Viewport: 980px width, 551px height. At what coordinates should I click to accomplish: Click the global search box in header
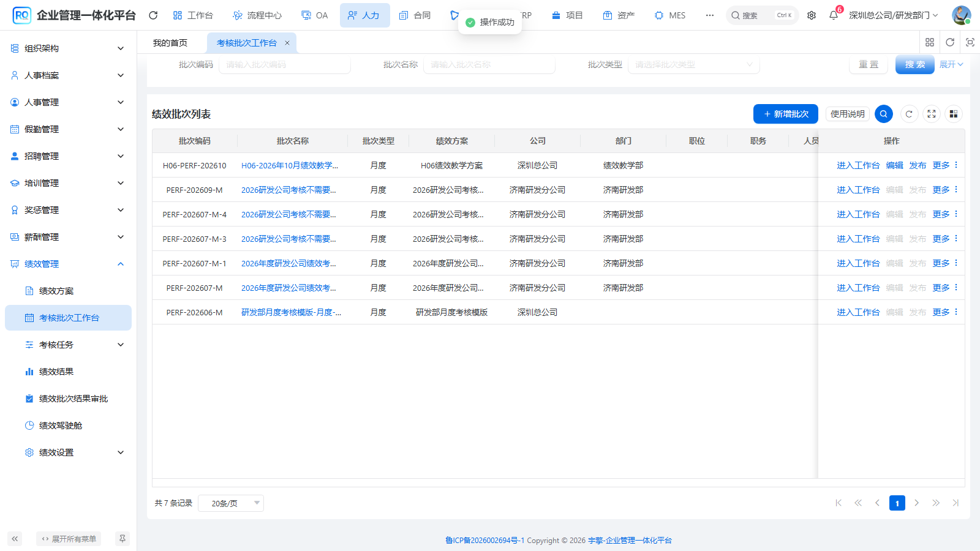(763, 15)
